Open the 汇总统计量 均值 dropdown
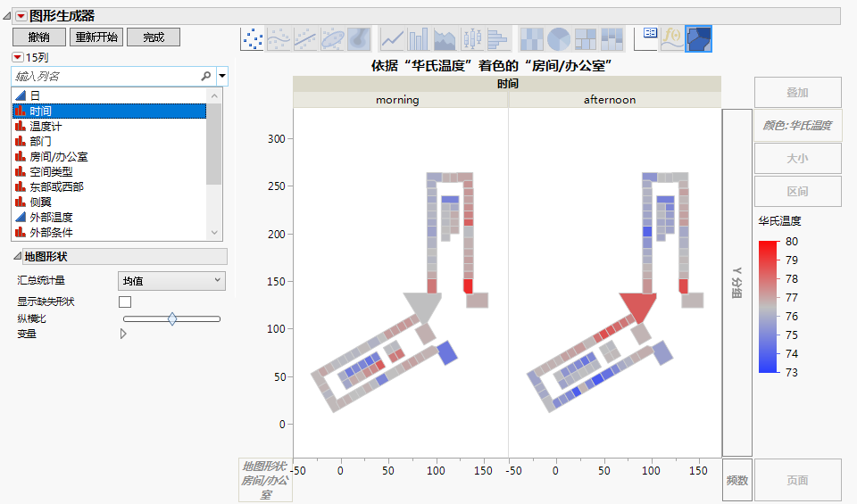 [171, 281]
